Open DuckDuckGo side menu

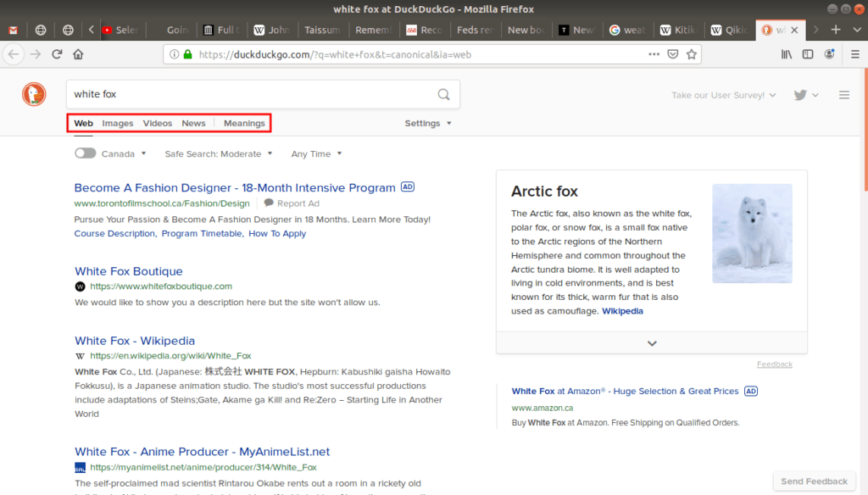pos(844,95)
